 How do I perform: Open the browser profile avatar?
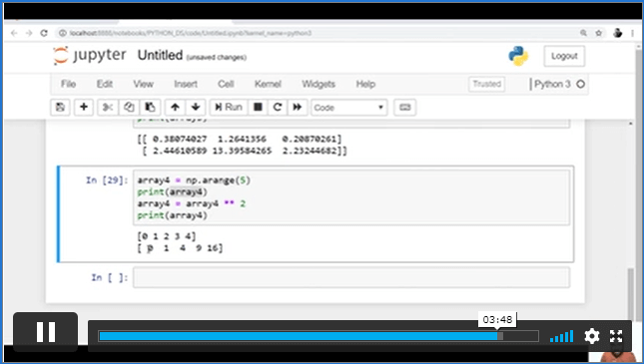(x=617, y=33)
